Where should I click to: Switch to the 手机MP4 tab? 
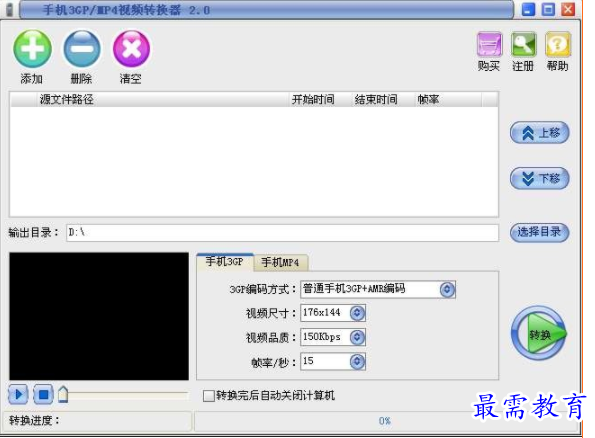pos(280,262)
